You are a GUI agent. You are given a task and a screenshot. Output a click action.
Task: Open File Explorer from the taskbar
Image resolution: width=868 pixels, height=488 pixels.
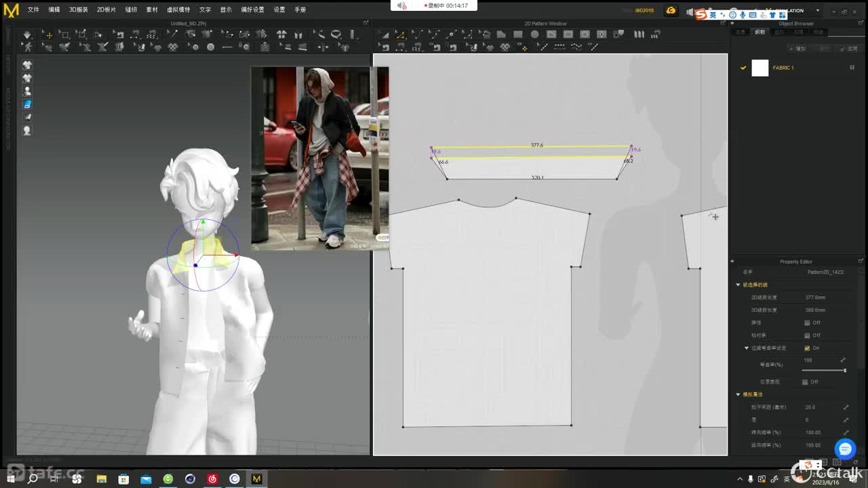tap(101, 479)
